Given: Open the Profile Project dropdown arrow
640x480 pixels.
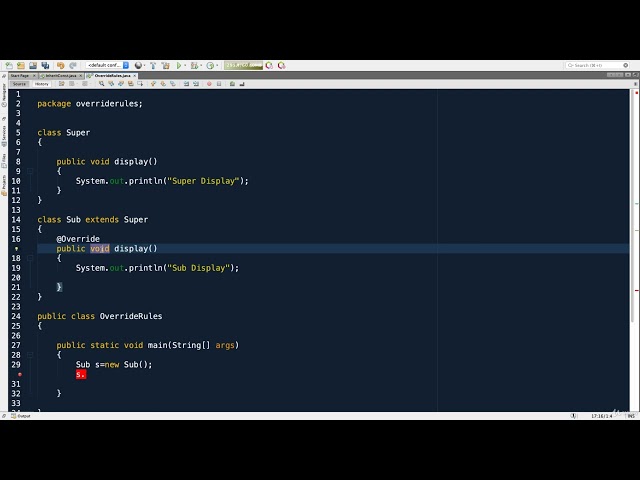Looking at the screenshot, I should point(217,65).
